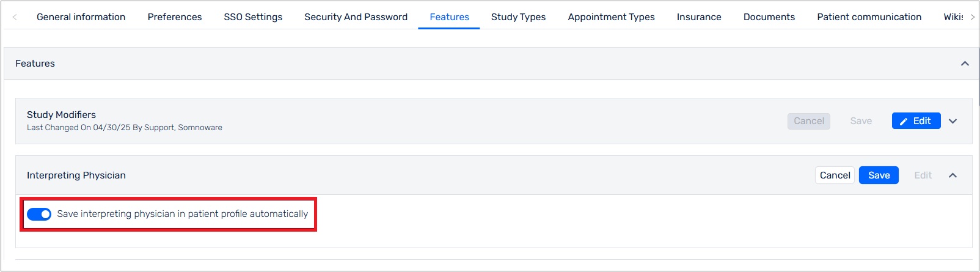Image resolution: width=980 pixels, height=272 pixels.
Task: Collapse the Interpreting Physician panel chevron
Action: click(x=953, y=175)
